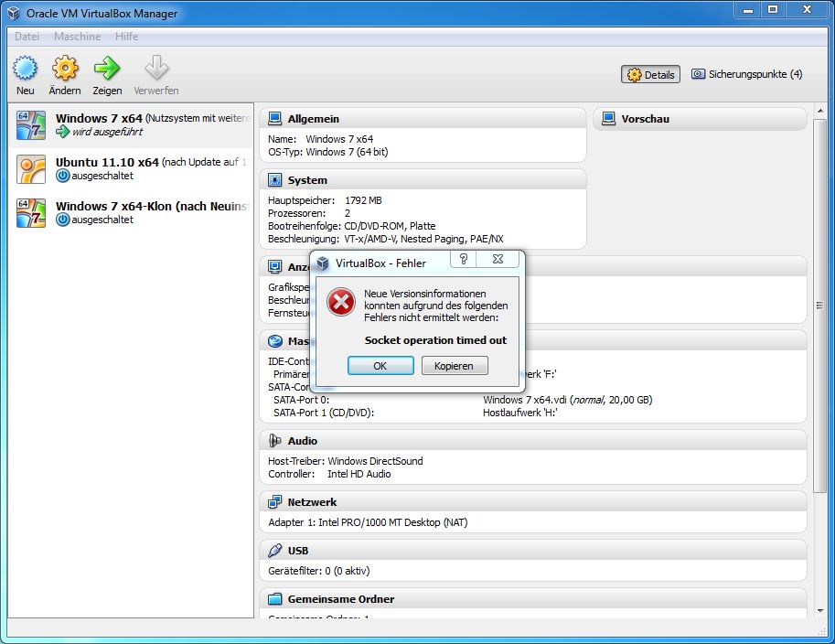Screen dimensions: 835x644
Task: Click the power-off status icon for Ubuntu 11.10
Action: click(x=63, y=176)
